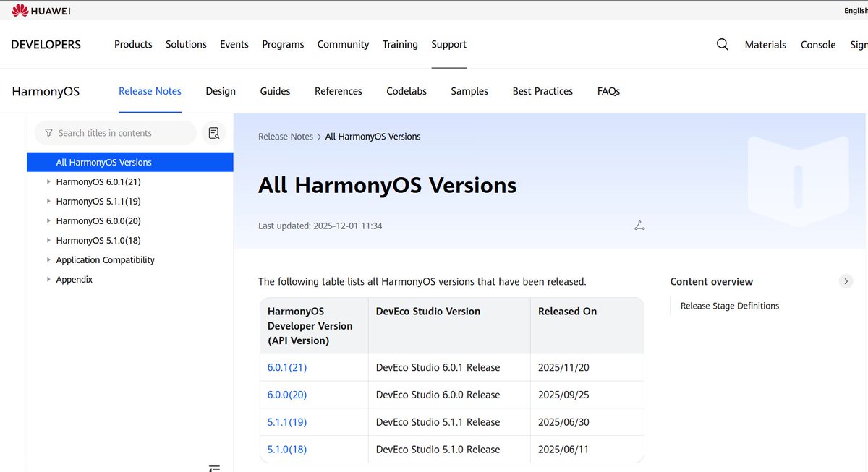The width and height of the screenshot is (868, 472).
Task: Open the Support menu
Action: point(449,44)
